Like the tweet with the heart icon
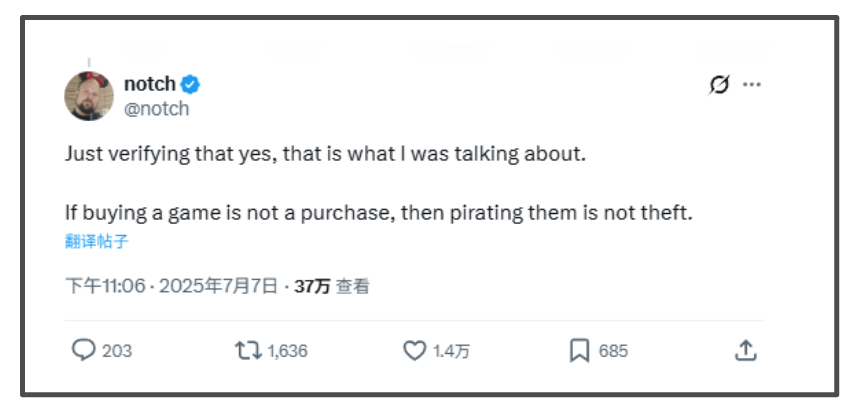Screen dimensions: 860x415 [415, 351]
